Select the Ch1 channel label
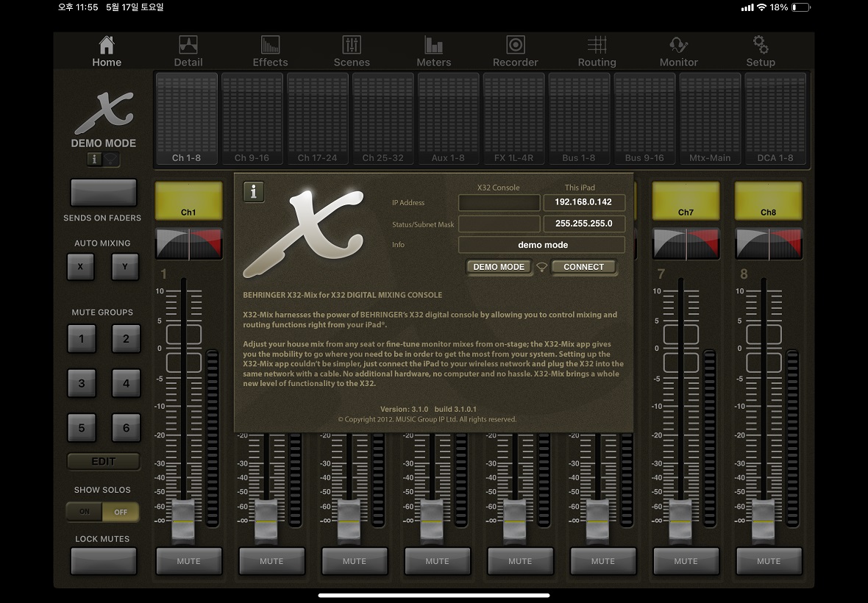The width and height of the screenshot is (868, 603). pyautogui.click(x=188, y=201)
